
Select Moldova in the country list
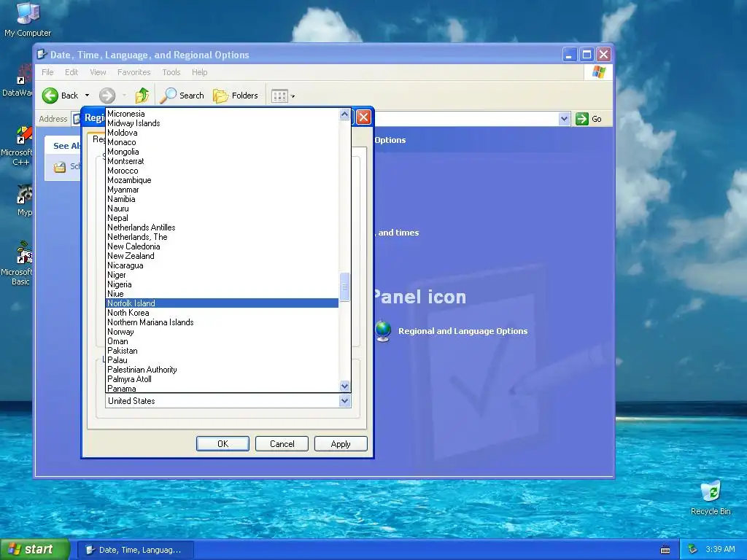click(222, 133)
